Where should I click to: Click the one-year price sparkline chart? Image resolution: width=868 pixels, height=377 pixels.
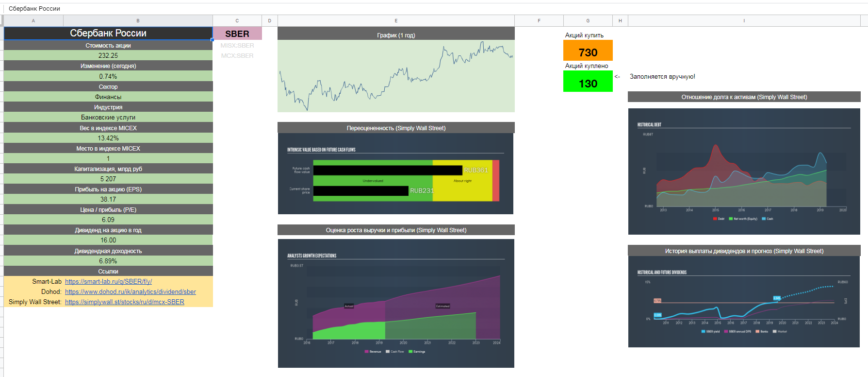coord(396,76)
